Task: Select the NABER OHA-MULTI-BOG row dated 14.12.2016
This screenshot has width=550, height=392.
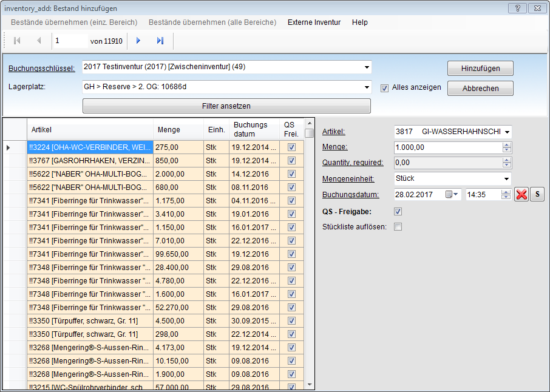Action: pos(154,174)
